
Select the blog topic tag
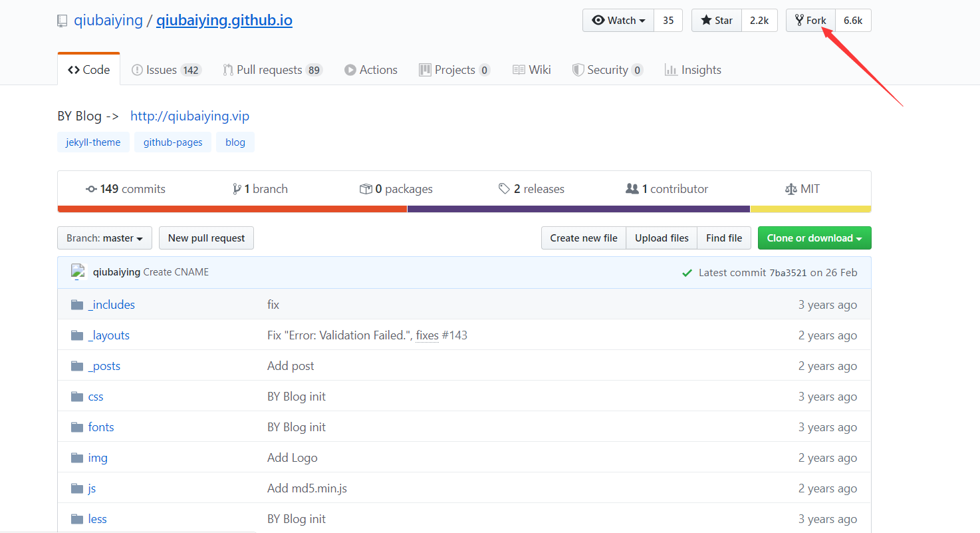pos(235,142)
